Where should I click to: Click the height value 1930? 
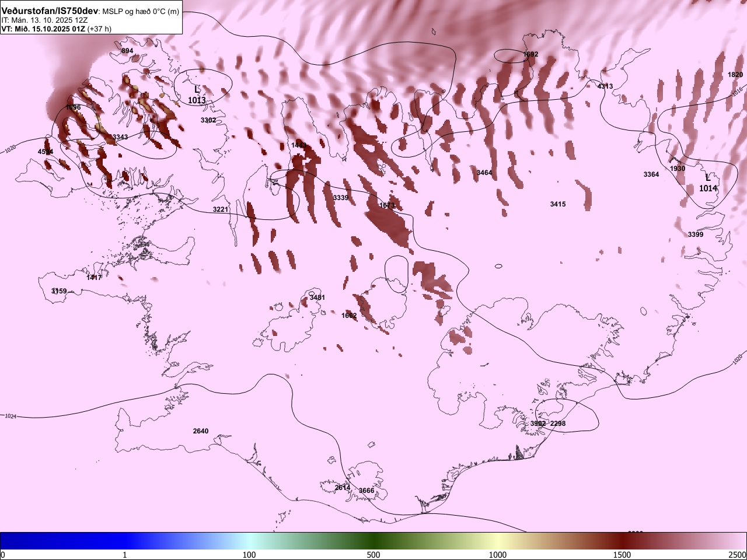(x=678, y=169)
